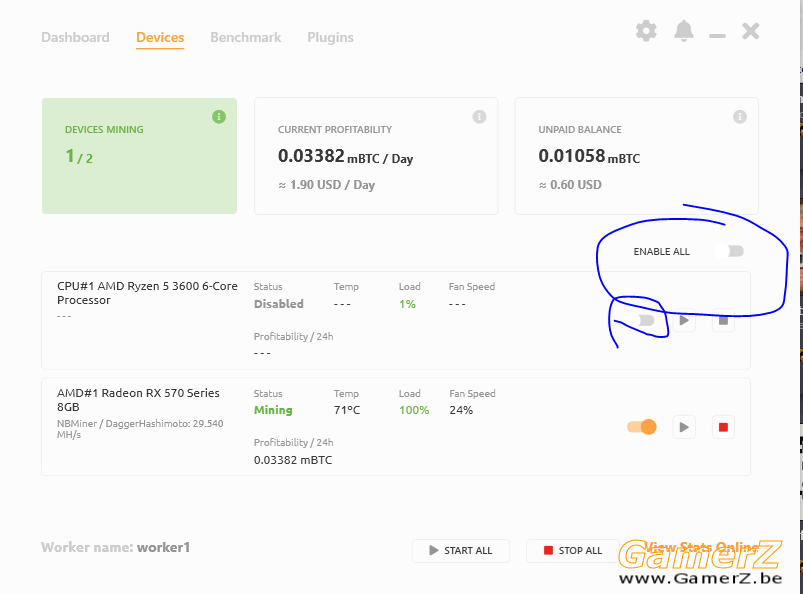
Task: Click the 100% load value
Action: tap(414, 410)
